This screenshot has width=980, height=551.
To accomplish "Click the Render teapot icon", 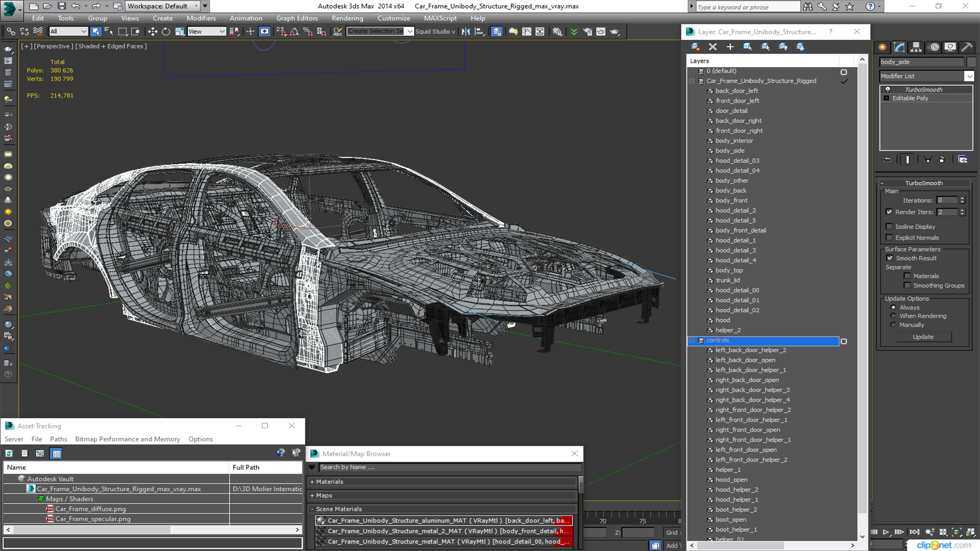I will point(615,32).
